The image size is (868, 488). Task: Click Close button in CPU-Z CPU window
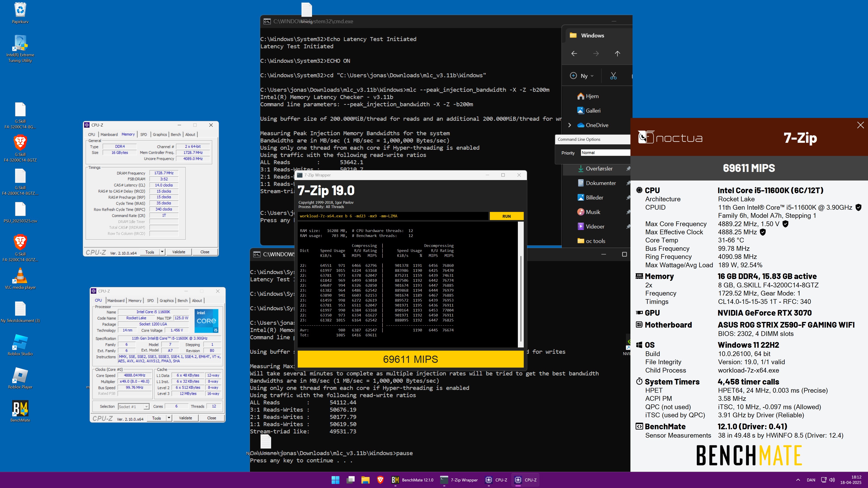click(212, 418)
